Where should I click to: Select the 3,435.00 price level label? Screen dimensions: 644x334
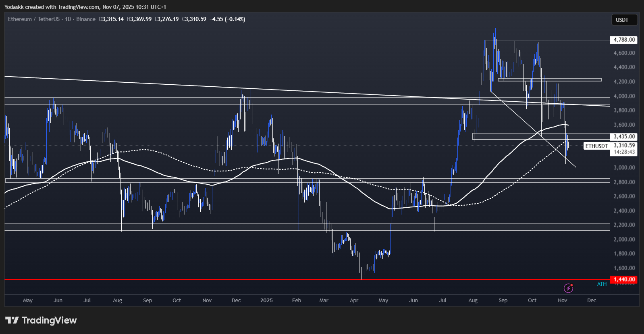point(624,137)
